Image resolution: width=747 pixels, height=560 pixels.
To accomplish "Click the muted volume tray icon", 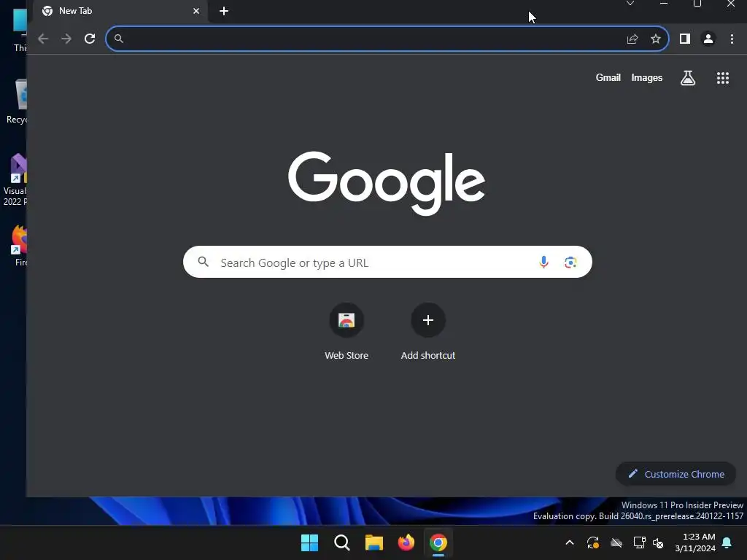I will pyautogui.click(x=658, y=542).
